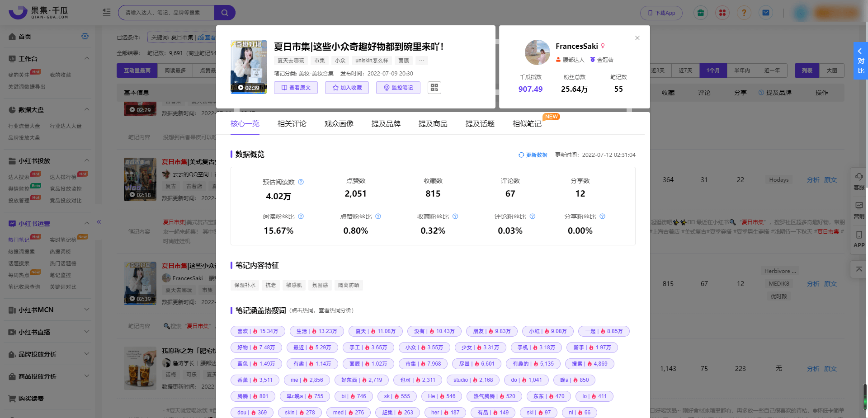Switch to 列表 view mode
Screen dimensions: 868x418
[807, 70]
